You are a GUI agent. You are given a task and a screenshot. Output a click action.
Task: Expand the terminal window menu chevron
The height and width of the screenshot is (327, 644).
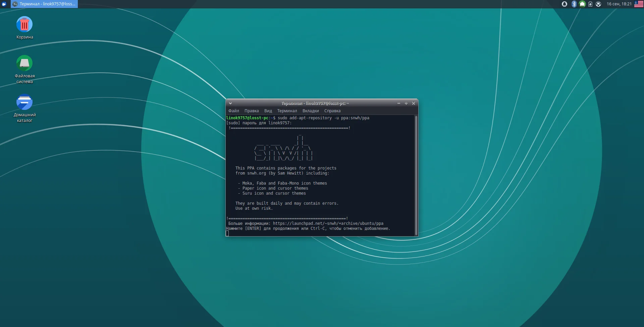coord(230,104)
